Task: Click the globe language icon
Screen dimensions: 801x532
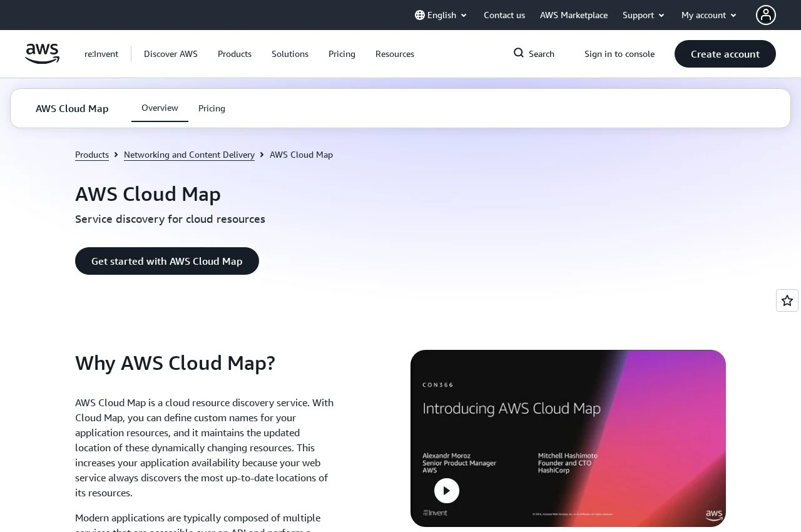Action: (x=420, y=15)
